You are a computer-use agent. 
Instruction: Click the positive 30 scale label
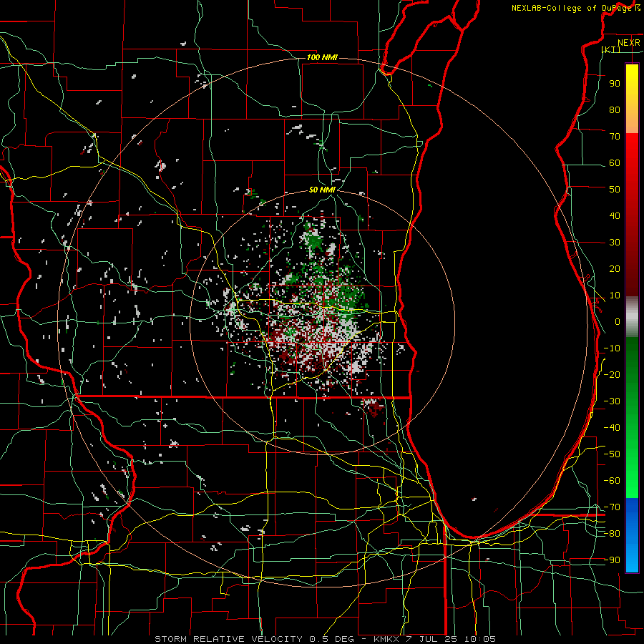pyautogui.click(x=615, y=243)
